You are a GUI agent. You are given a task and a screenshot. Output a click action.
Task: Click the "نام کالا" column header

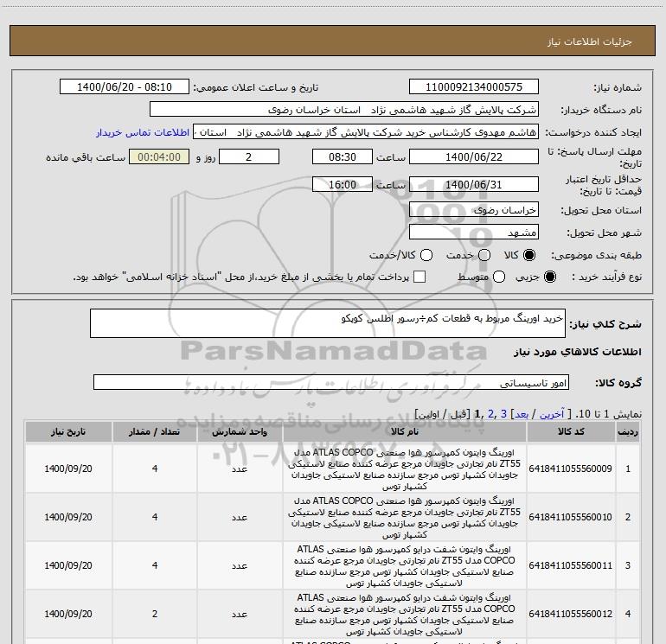[404, 431]
